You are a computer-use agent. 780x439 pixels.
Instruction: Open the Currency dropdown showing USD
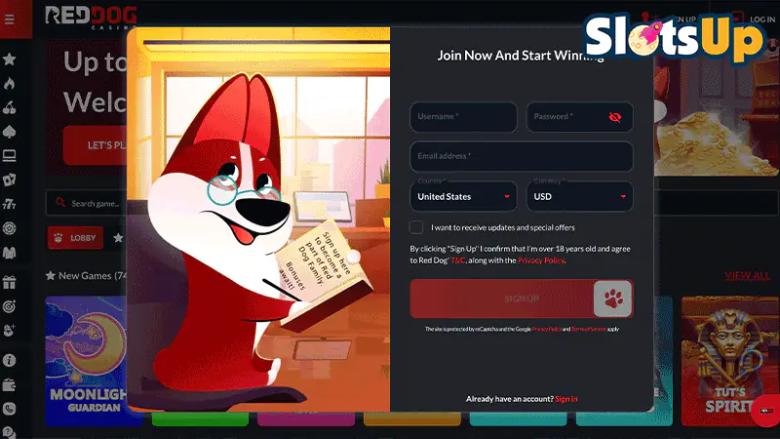580,196
